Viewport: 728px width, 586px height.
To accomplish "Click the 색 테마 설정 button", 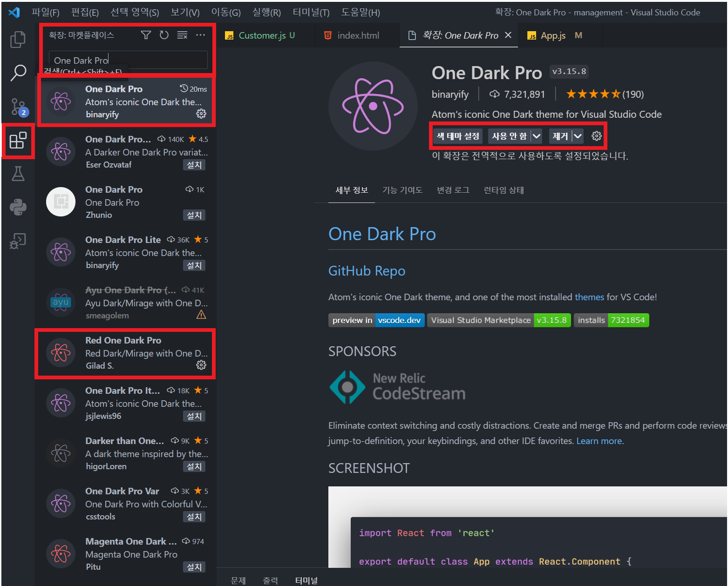I will pyautogui.click(x=458, y=136).
